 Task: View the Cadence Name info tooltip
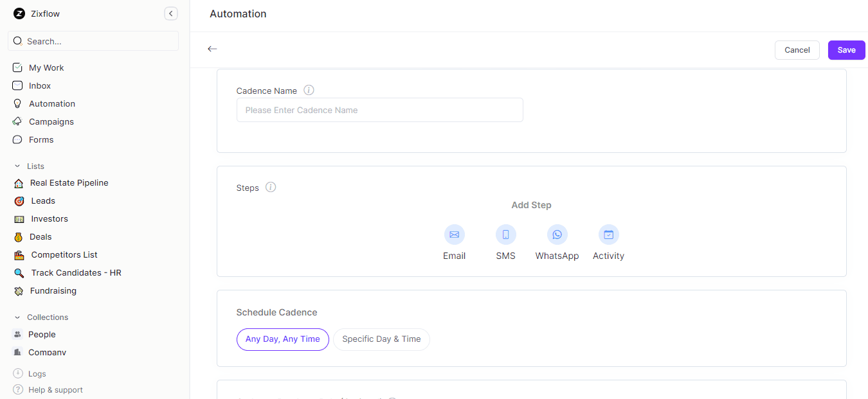[309, 90]
